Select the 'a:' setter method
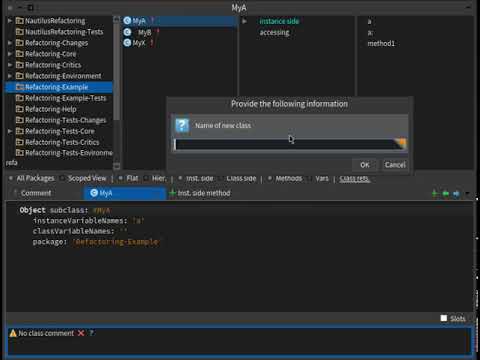This screenshot has width=480, height=360. pos(370,32)
